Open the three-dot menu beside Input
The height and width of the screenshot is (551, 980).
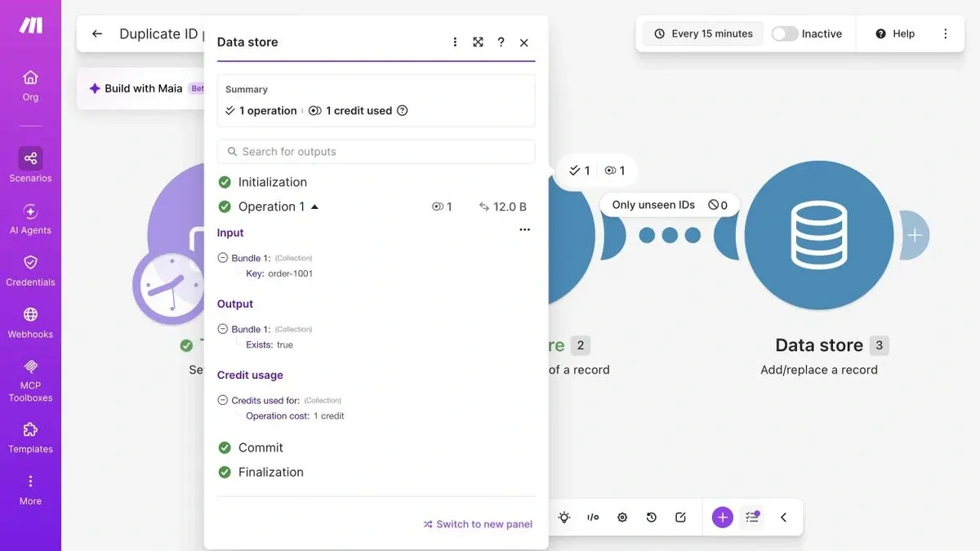(524, 230)
